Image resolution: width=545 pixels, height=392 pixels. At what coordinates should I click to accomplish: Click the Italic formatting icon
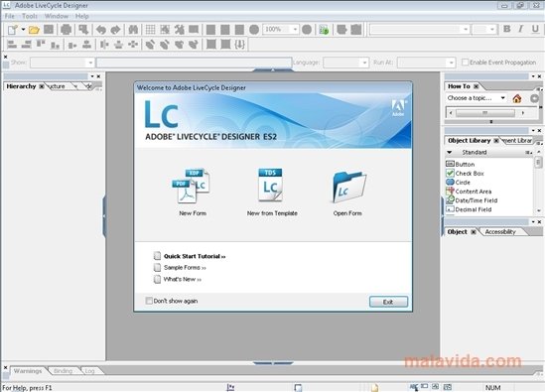[x=520, y=29]
